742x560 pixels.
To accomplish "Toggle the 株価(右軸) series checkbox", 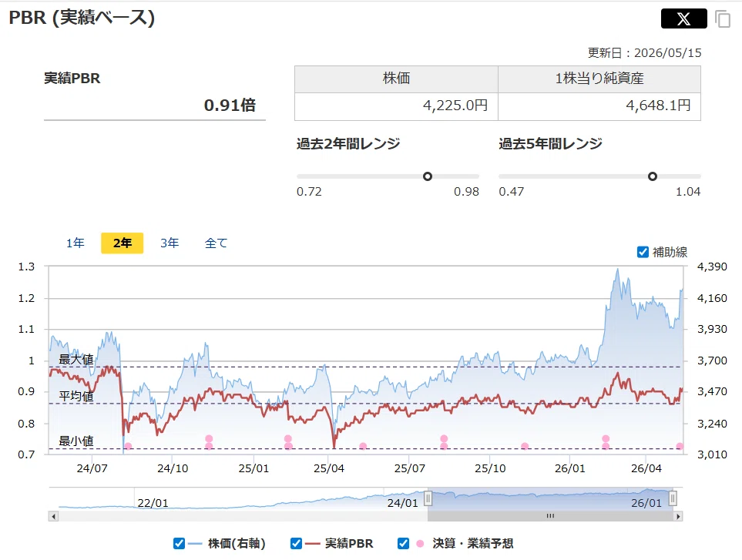I will click(x=179, y=544).
